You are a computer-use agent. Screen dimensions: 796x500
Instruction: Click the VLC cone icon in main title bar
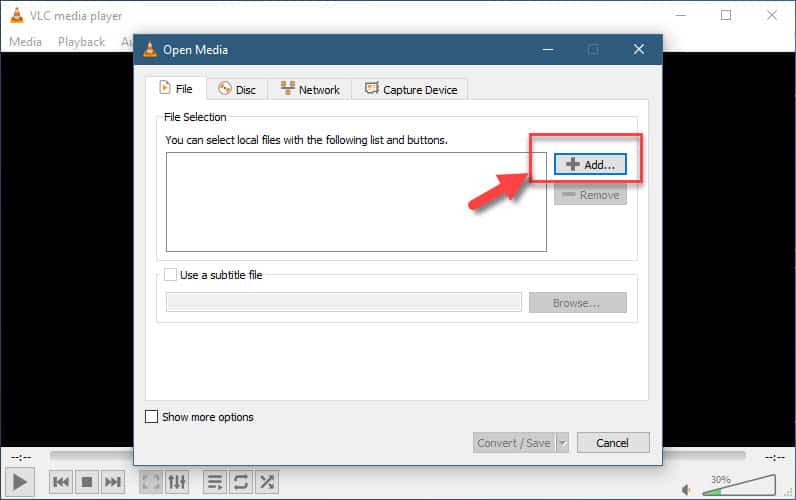click(17, 16)
